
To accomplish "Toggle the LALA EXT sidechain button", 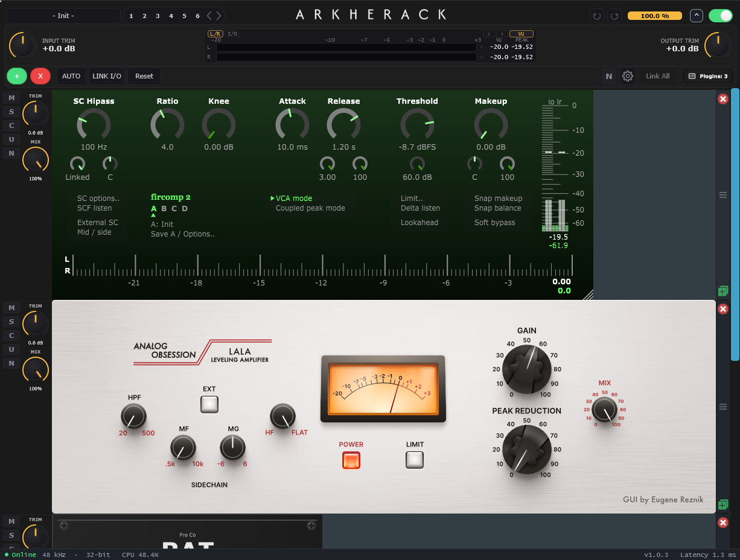I will [209, 404].
